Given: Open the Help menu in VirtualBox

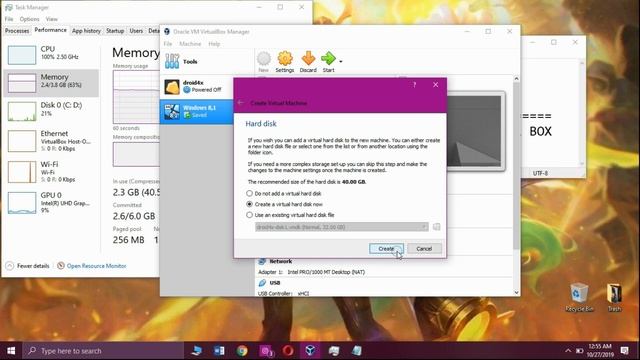Looking at the screenshot, I should tap(214, 44).
